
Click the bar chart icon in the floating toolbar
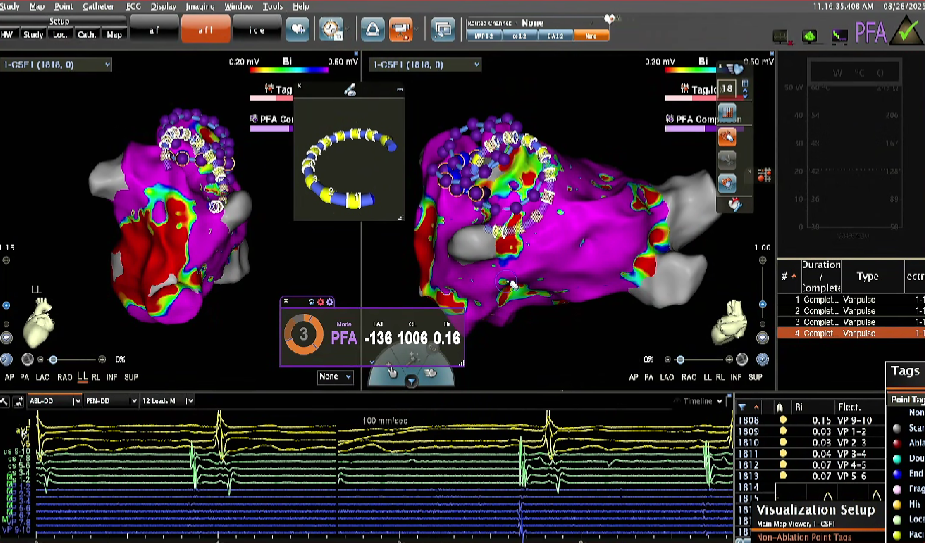point(727,112)
